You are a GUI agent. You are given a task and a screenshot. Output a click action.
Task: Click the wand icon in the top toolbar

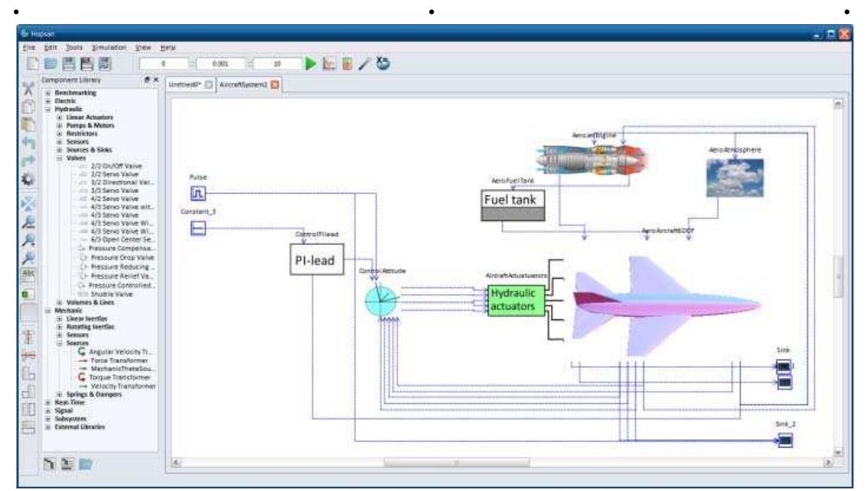pyautogui.click(x=364, y=64)
